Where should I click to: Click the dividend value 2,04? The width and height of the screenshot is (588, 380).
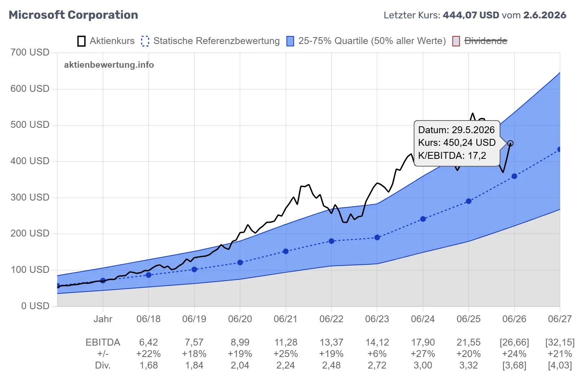click(x=240, y=365)
